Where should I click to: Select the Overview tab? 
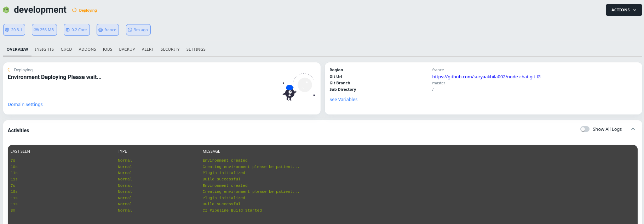click(17, 49)
